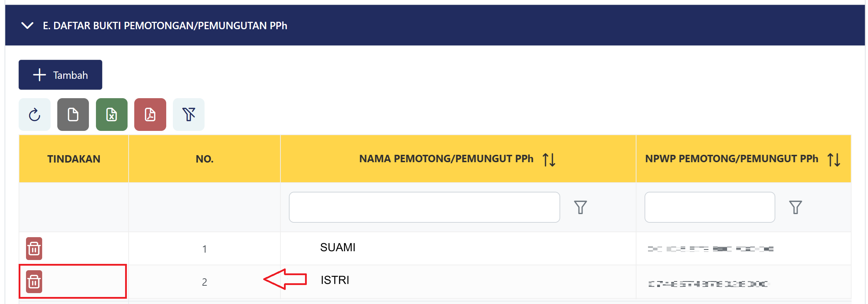This screenshot has width=868, height=304.
Task: Sort by Nama Pemotong/Pemungut PPh
Action: click(549, 159)
